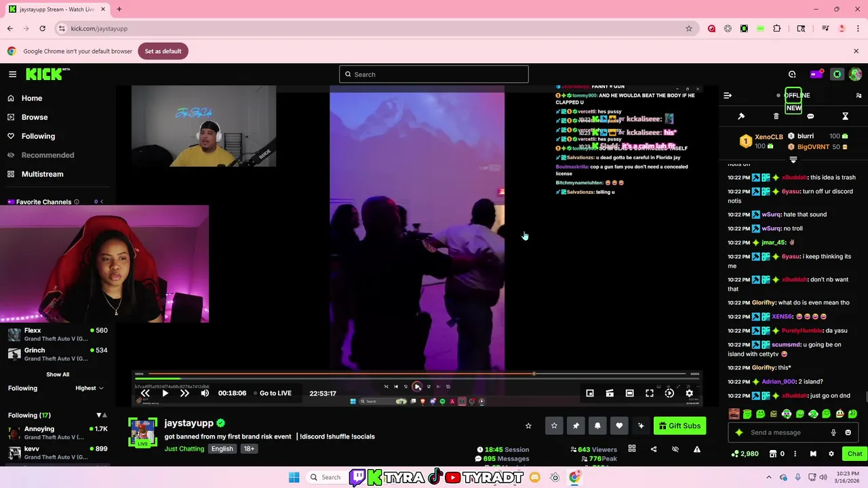Mute the stream volume speaker
The image size is (868, 488).
point(205,393)
